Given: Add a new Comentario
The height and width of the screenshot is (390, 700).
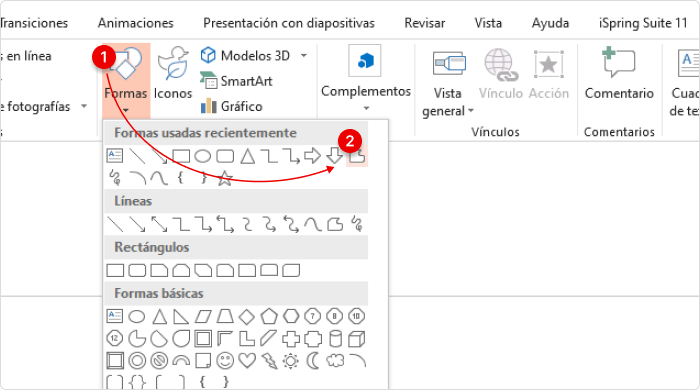Looking at the screenshot, I should (619, 74).
